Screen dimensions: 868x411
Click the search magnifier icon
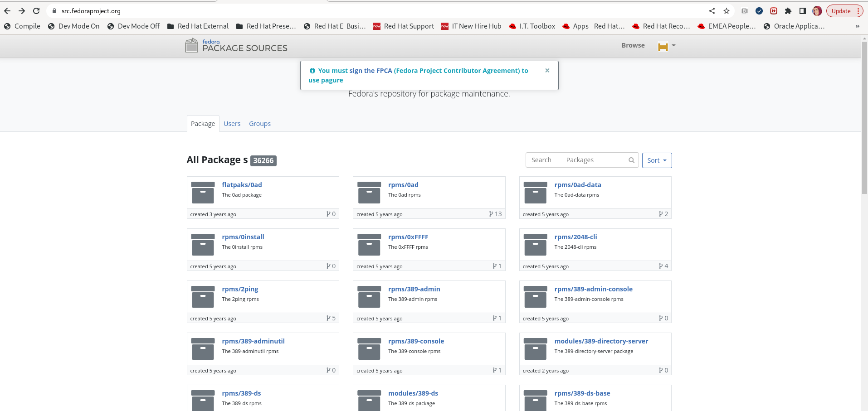click(x=631, y=160)
